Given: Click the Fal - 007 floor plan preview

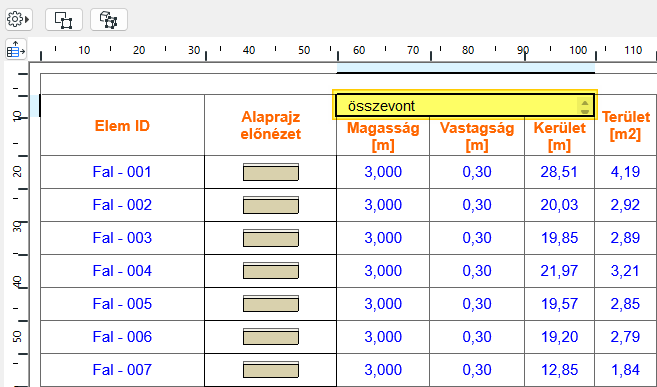Looking at the screenshot, I should (x=271, y=370).
